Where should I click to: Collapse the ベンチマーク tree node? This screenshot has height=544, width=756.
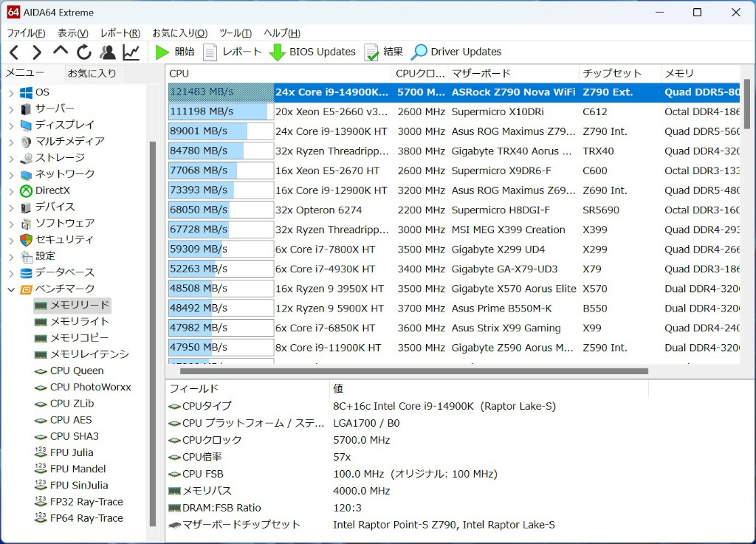pyautogui.click(x=11, y=289)
